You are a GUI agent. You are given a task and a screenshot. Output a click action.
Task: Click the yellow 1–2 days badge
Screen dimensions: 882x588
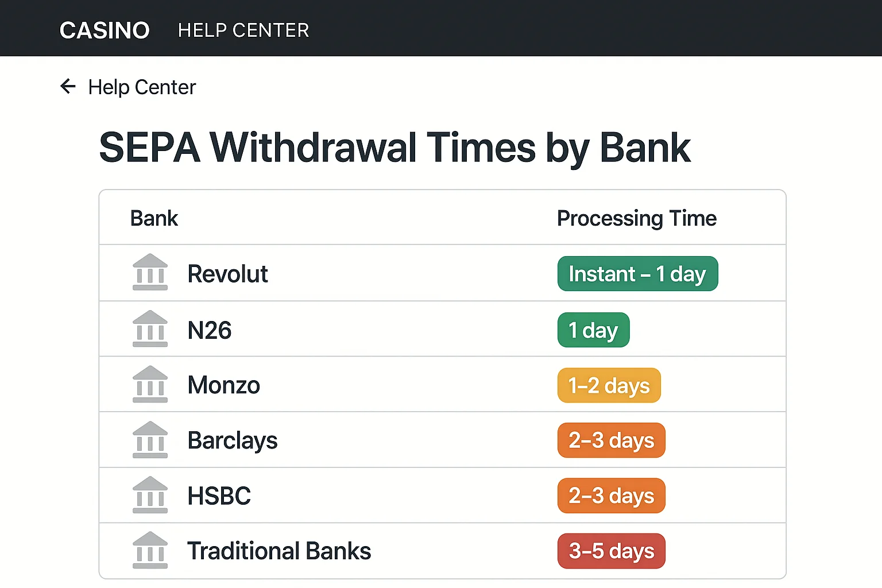[x=609, y=385]
